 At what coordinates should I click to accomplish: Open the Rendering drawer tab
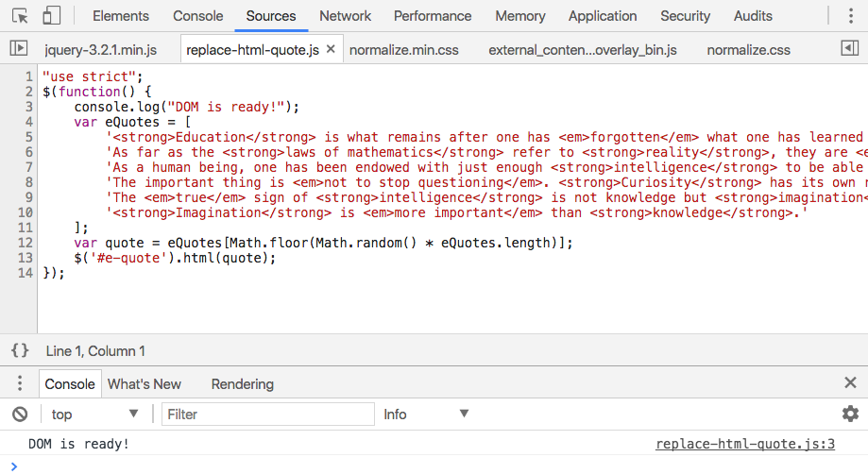243,384
